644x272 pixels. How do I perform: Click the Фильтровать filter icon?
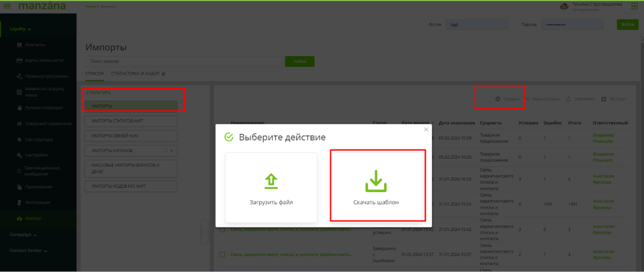[529, 98]
